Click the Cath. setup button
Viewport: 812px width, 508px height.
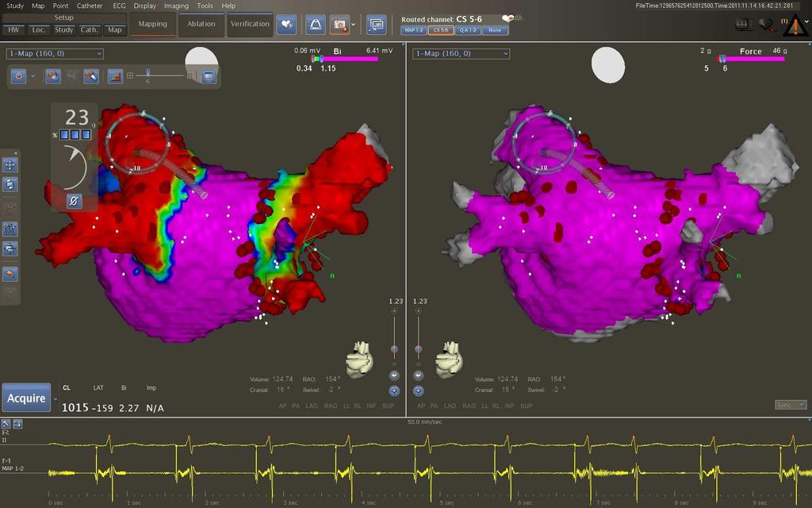(x=89, y=30)
